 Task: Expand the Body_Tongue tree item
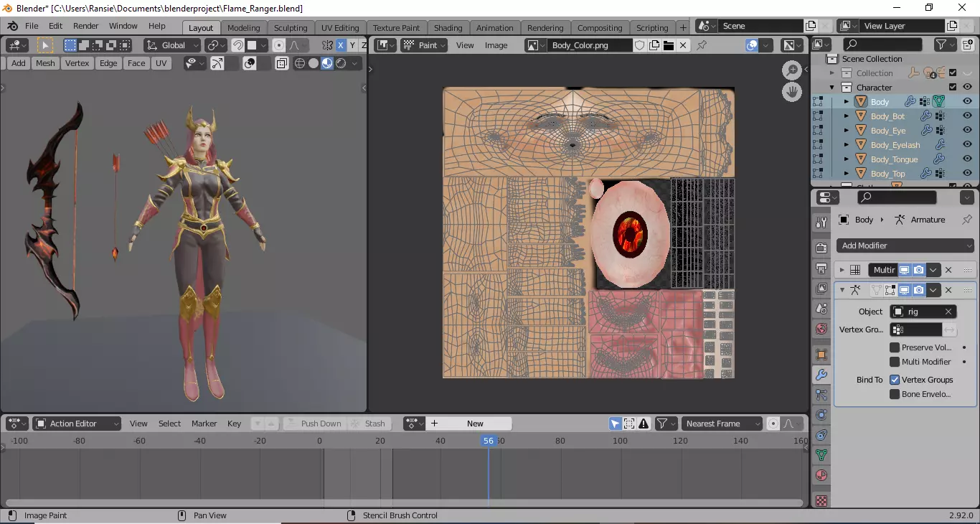coord(847,159)
